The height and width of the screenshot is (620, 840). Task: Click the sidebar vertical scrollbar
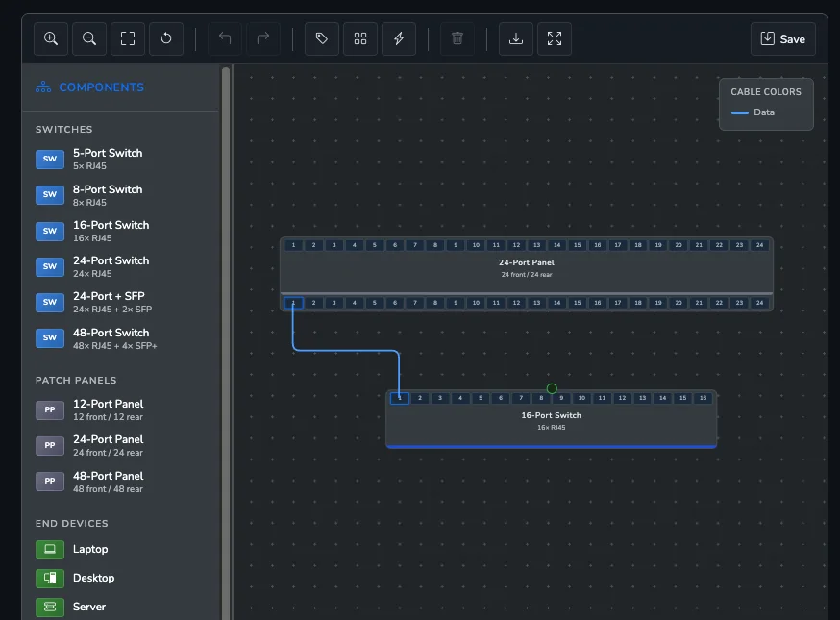point(226,343)
